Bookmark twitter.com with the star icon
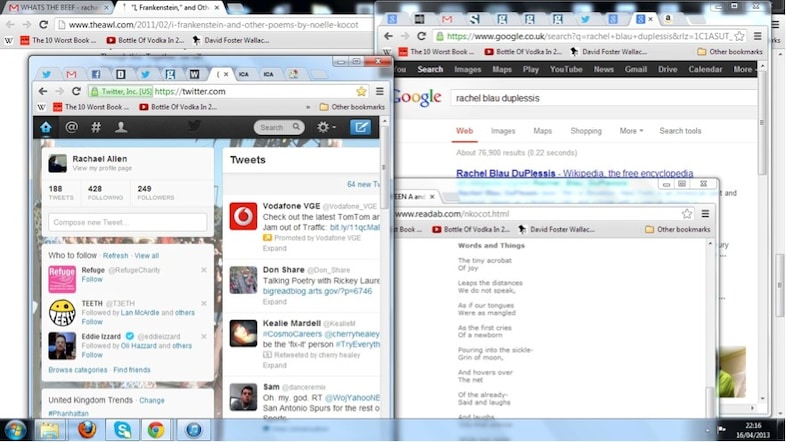 click(361, 91)
